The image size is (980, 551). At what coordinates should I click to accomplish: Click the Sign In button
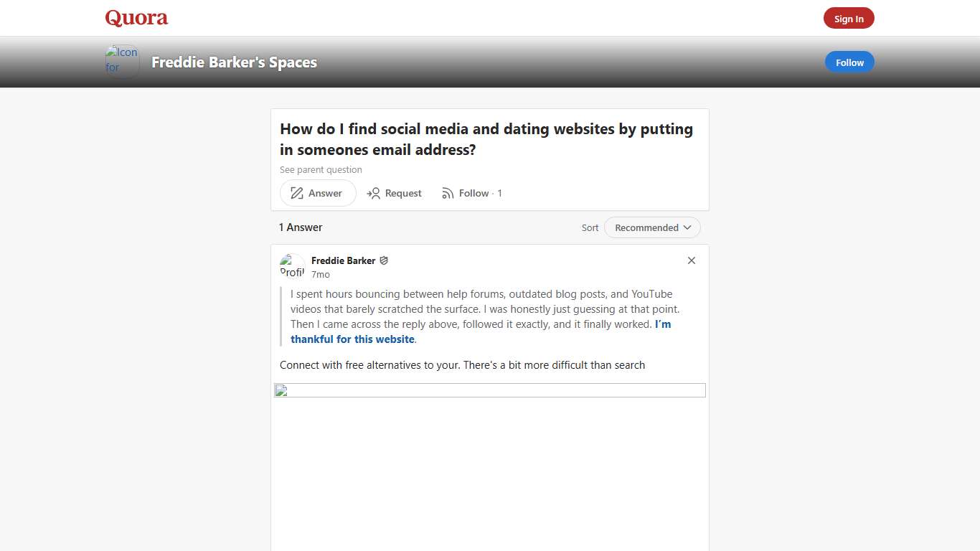click(849, 18)
